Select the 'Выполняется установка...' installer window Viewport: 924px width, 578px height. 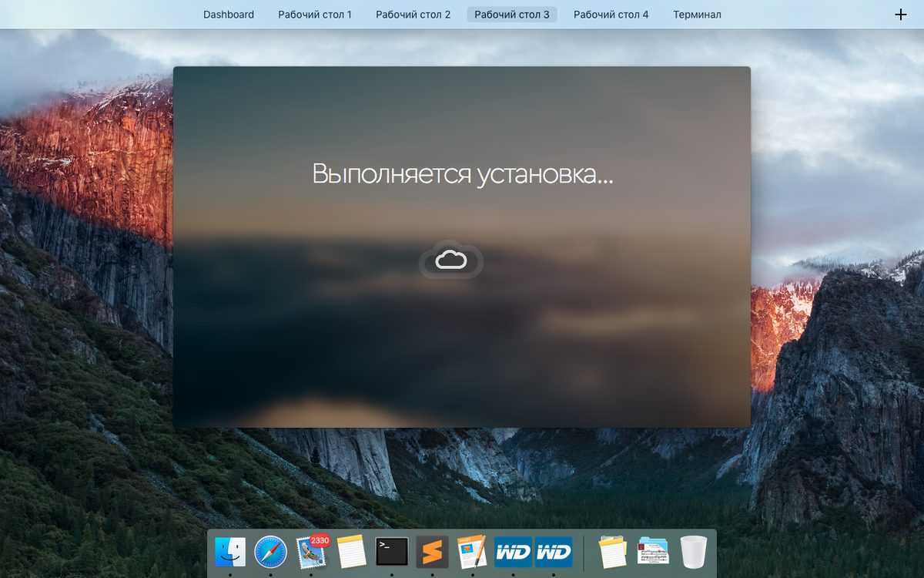pos(462,347)
